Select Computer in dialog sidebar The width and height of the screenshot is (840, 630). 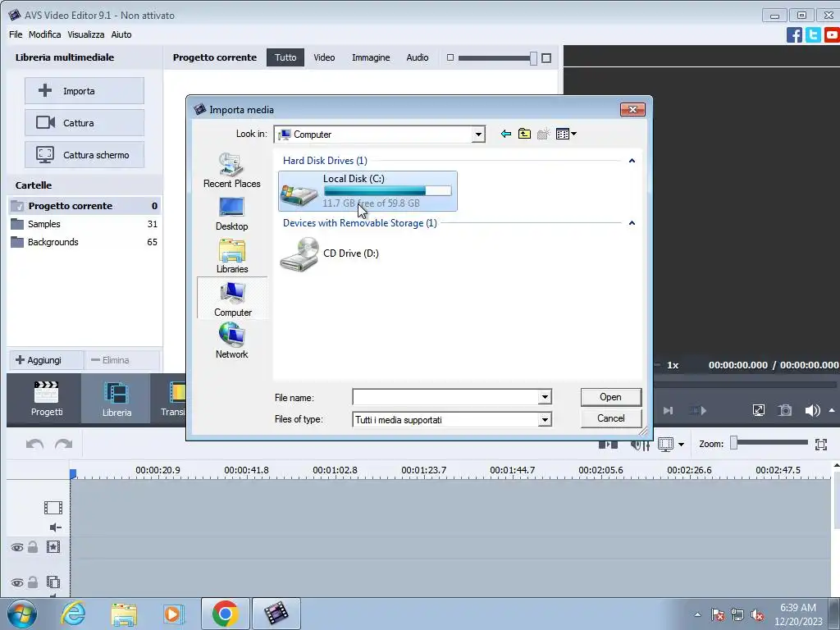tap(232, 299)
